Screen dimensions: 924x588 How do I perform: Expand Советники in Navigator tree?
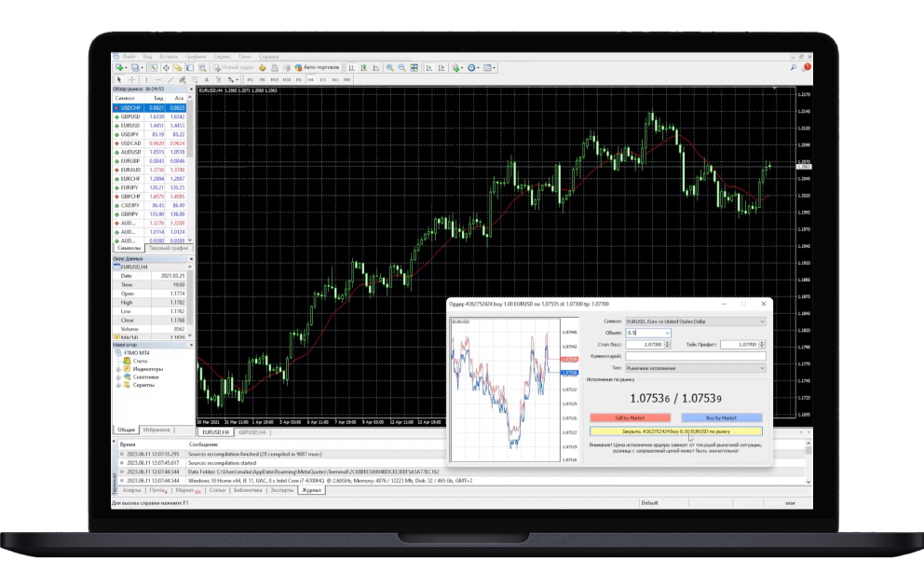click(118, 376)
